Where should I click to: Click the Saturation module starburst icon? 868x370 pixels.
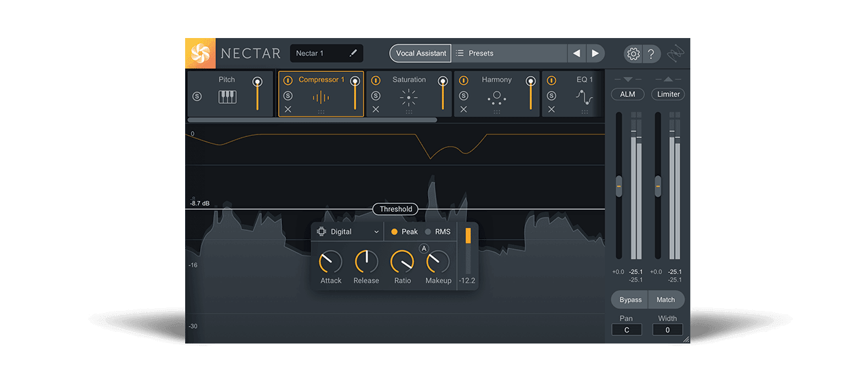coord(408,98)
